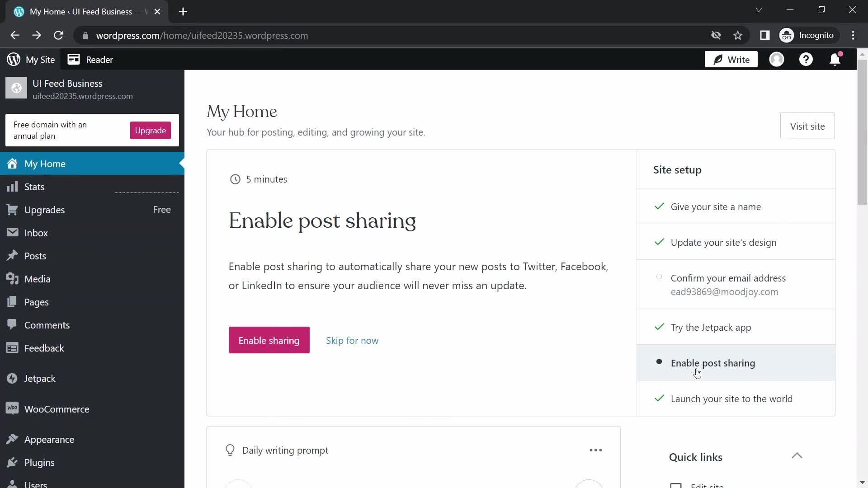Click the Visit site button

807,126
